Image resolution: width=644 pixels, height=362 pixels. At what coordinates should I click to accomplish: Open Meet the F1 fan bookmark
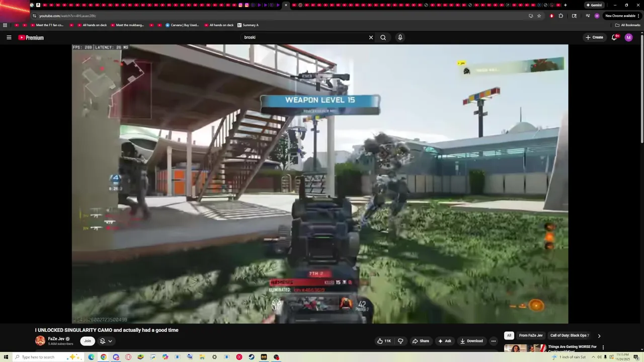46,25
